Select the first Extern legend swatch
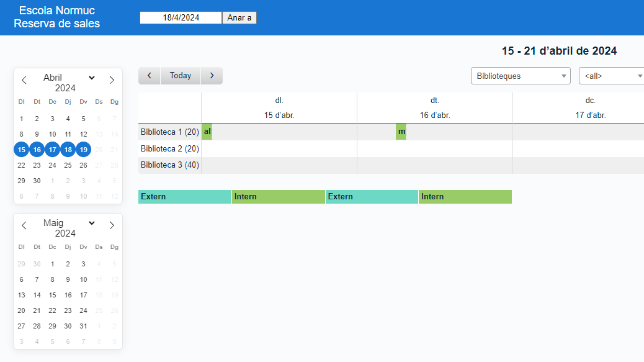Viewport: 644px width, 362px height. [185, 197]
